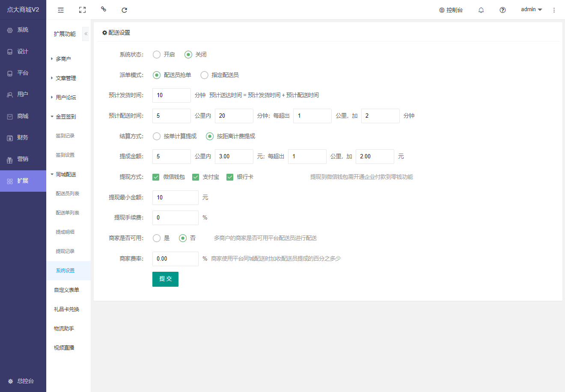Open 商城 in the left sidebar
Viewport: 565px width, 392px height.
(23, 116)
